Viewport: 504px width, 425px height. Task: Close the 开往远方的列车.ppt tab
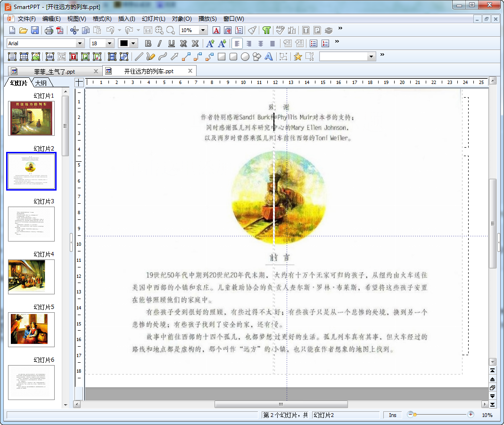(190, 71)
